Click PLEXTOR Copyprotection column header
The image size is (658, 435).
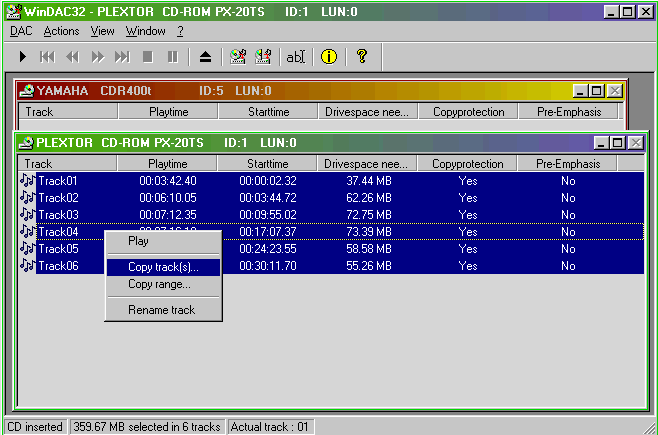467,164
